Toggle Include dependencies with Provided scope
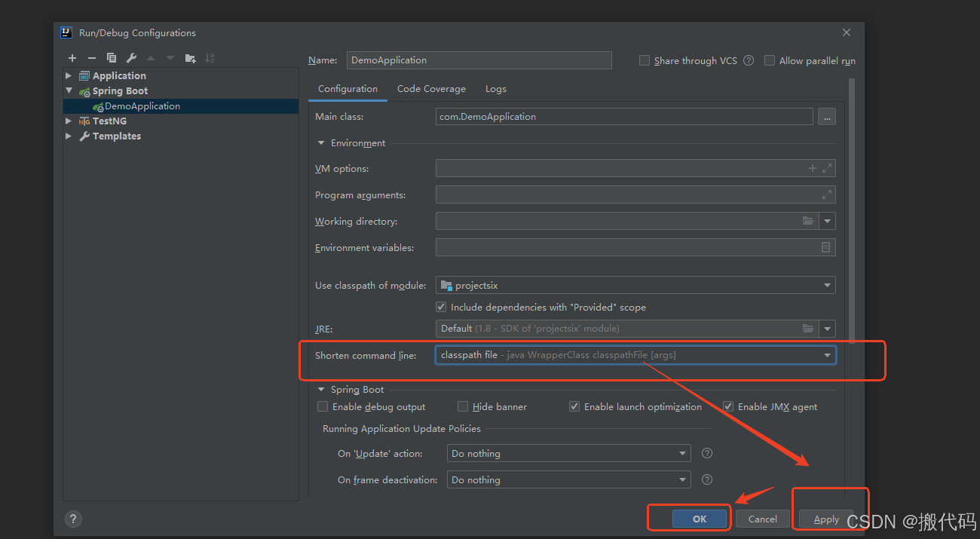Screen dimensions: 980x539 (x=441, y=307)
